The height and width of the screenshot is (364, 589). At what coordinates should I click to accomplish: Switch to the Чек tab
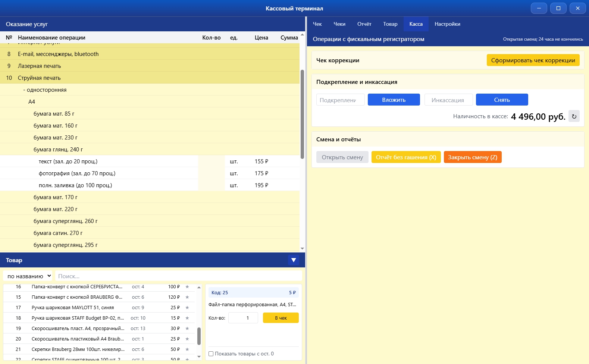pos(317,24)
